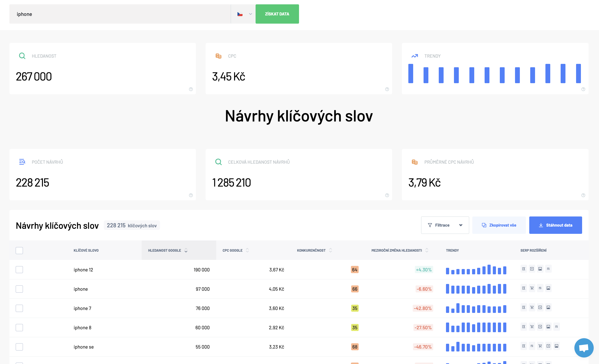Expand the Filtrace dropdown
Viewport: 599px width, 364px height.
(445, 225)
